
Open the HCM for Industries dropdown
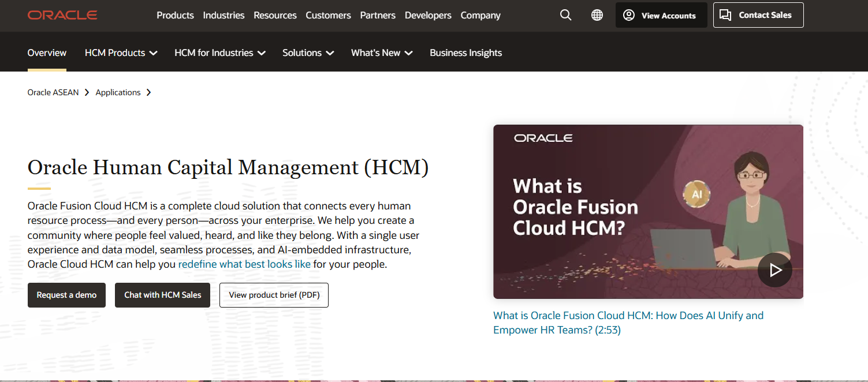(220, 53)
